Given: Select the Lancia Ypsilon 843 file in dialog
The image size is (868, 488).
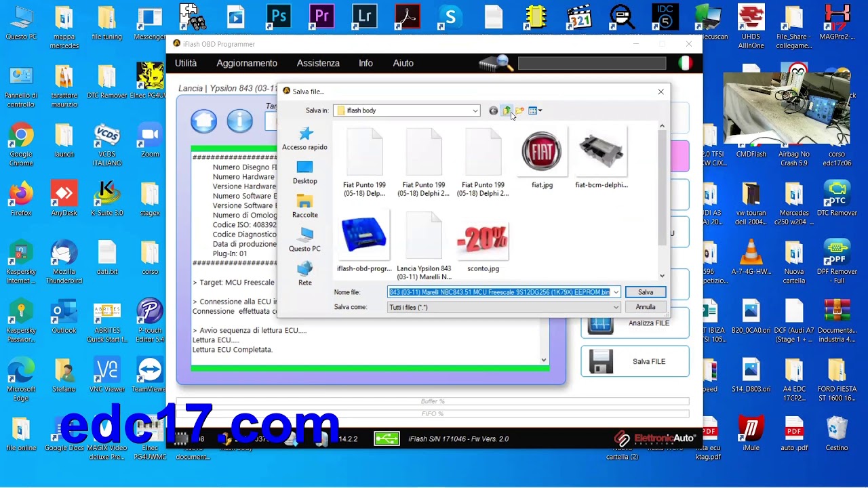Looking at the screenshot, I should click(424, 245).
